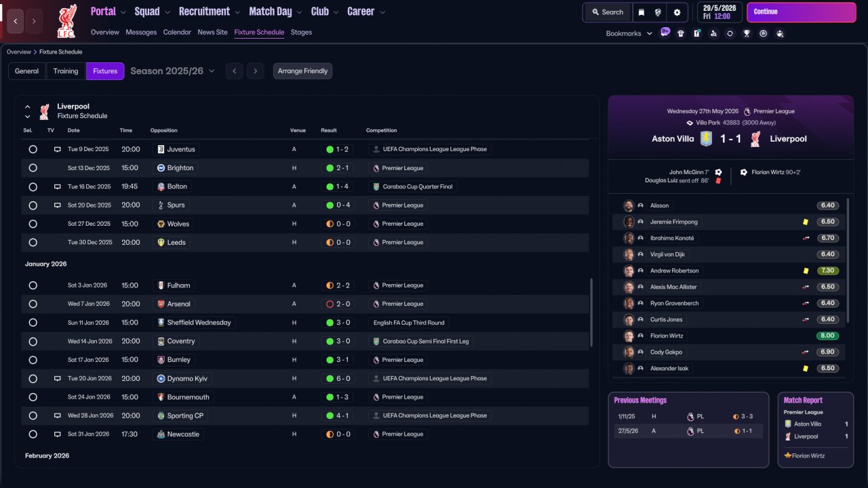Click the Arrange Friendly button

pos(302,71)
